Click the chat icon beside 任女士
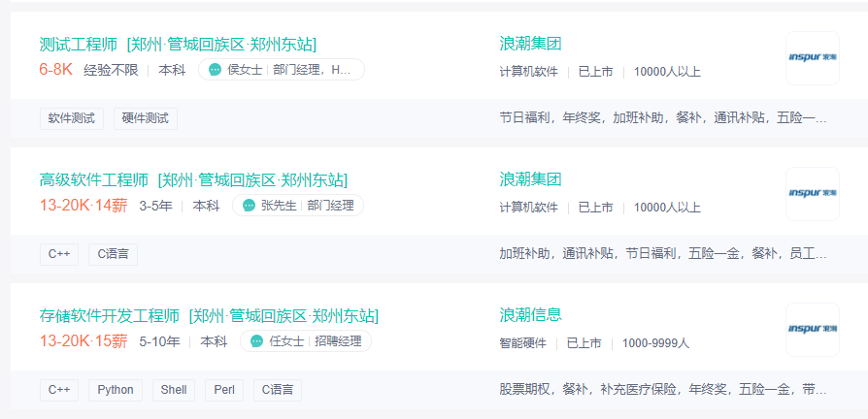 [x=256, y=341]
